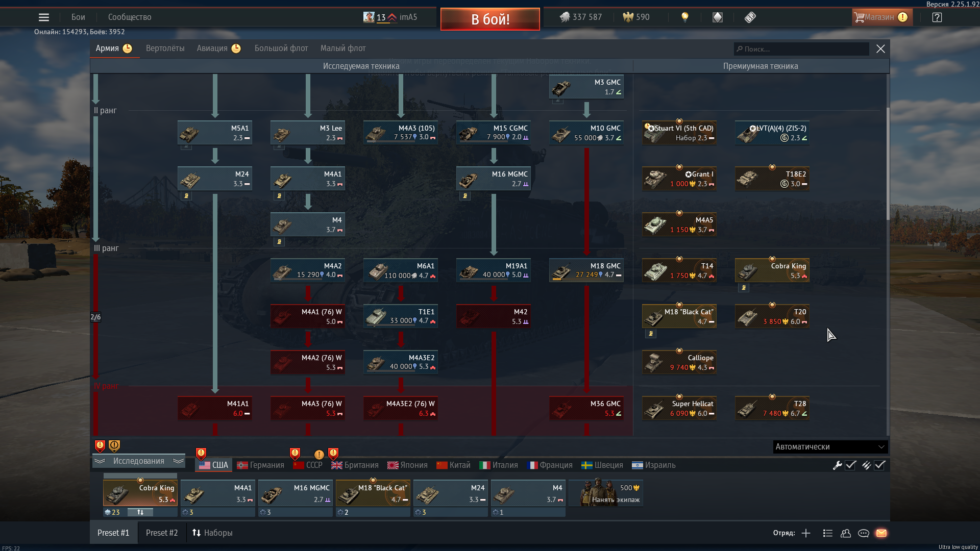Select the Китай nation
Screen dimensions: 980x551
pyautogui.click(x=453, y=465)
